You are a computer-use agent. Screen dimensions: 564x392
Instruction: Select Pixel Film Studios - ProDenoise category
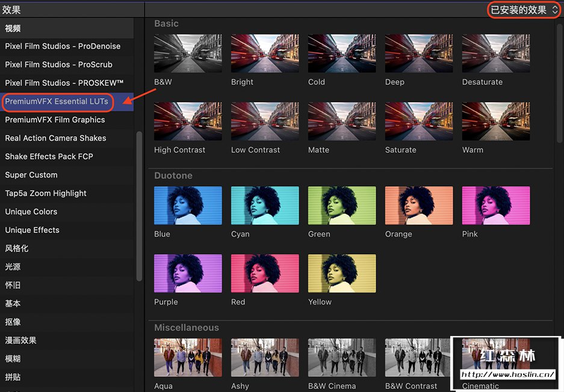63,46
